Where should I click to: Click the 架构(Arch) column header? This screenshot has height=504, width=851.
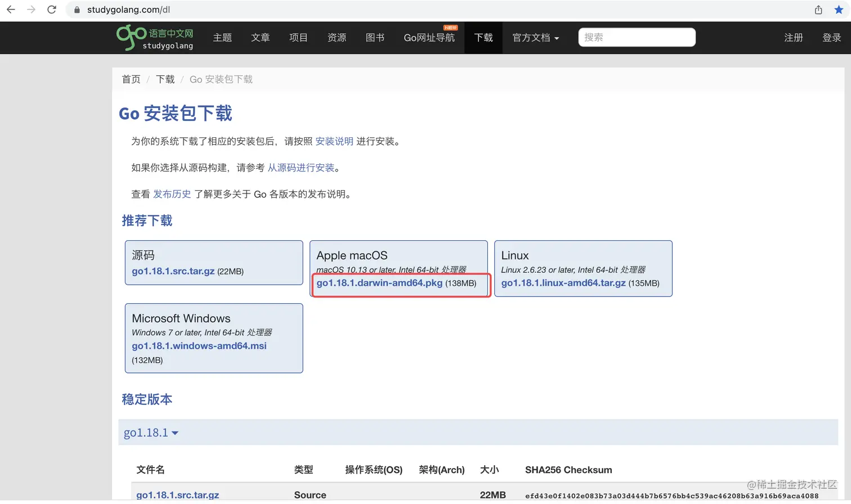pyautogui.click(x=442, y=470)
